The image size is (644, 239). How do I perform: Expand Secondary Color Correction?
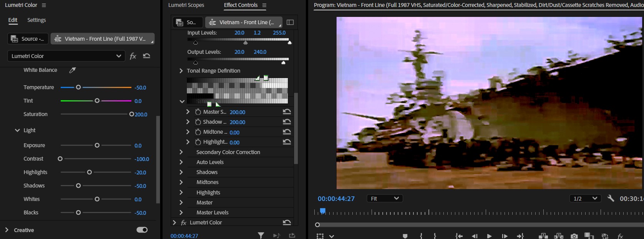(x=181, y=152)
